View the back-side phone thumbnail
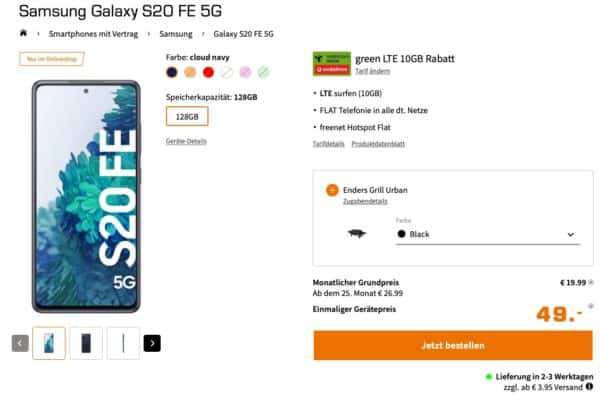The image size is (600, 398). click(x=86, y=343)
